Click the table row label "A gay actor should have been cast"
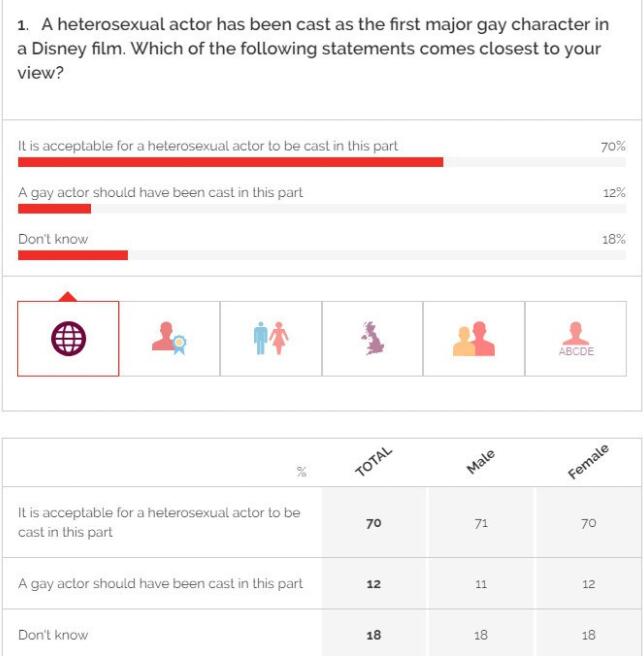The image size is (644, 656). click(x=160, y=583)
